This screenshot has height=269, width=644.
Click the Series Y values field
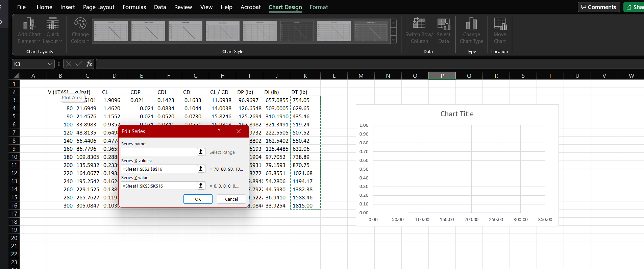point(159,186)
